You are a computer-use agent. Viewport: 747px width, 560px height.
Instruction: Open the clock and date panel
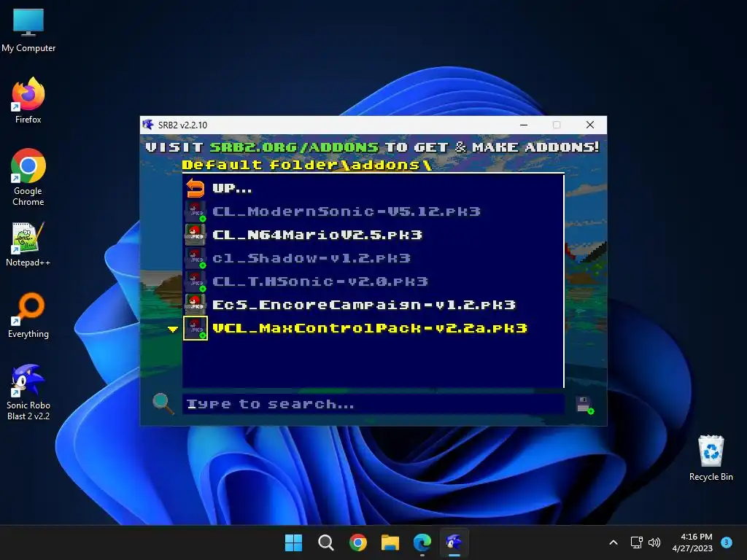pyautogui.click(x=692, y=542)
